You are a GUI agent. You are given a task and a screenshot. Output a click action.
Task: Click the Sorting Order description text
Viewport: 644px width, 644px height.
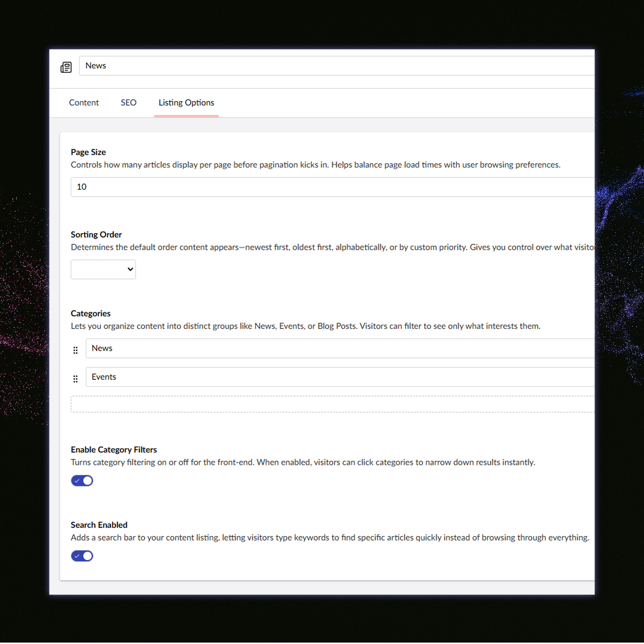tap(332, 248)
